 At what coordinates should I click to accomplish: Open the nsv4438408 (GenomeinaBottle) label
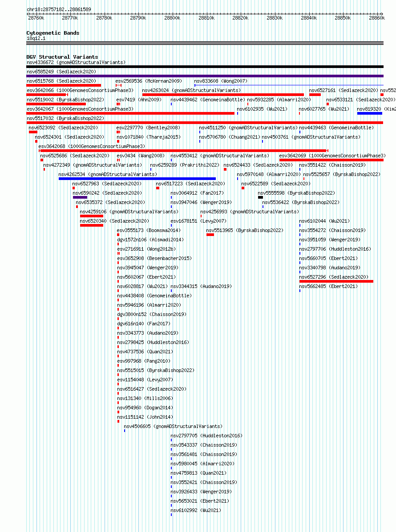coord(154,296)
